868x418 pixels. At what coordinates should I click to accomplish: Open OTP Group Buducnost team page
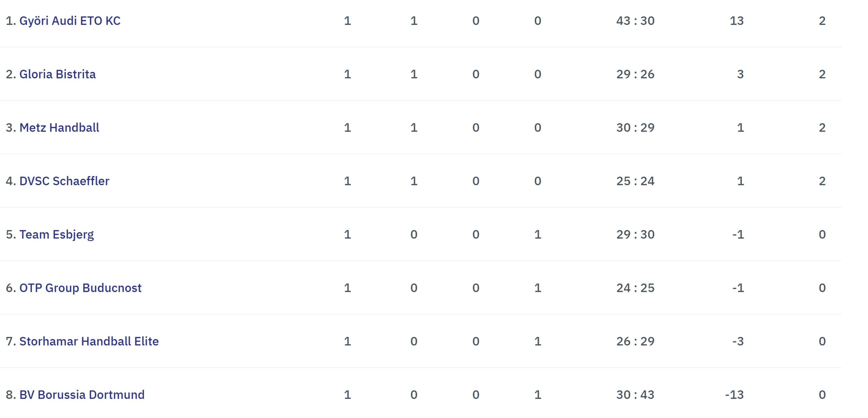pos(80,288)
